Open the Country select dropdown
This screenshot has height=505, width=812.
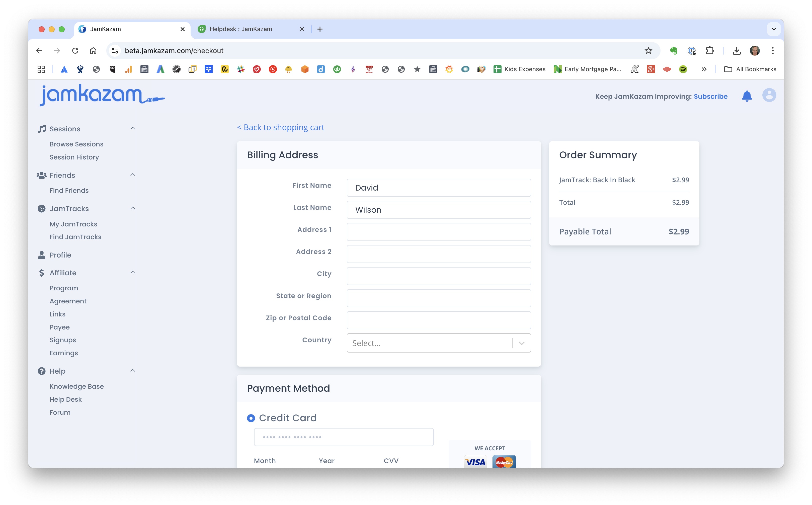click(439, 343)
